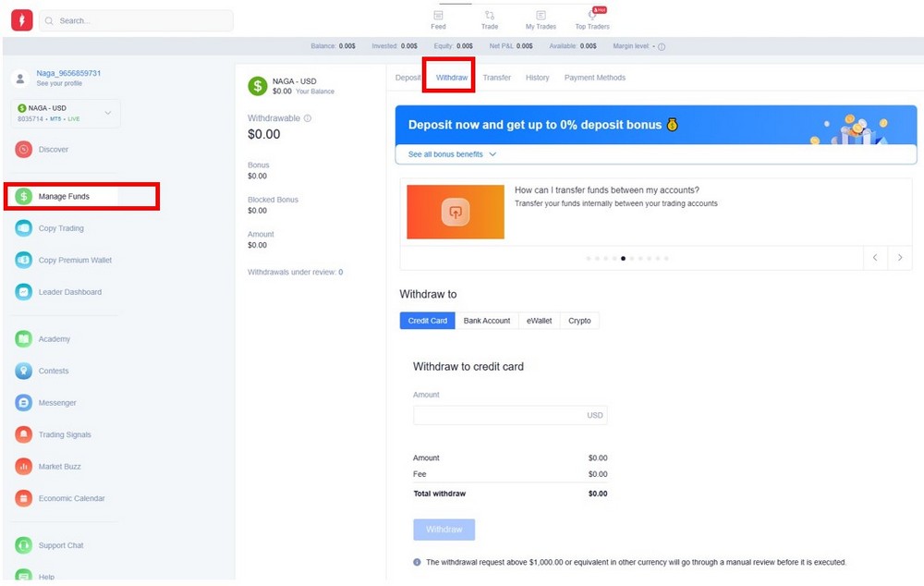Switch to the Payment Methods tab
This screenshot has height=586, width=924.
(x=594, y=78)
